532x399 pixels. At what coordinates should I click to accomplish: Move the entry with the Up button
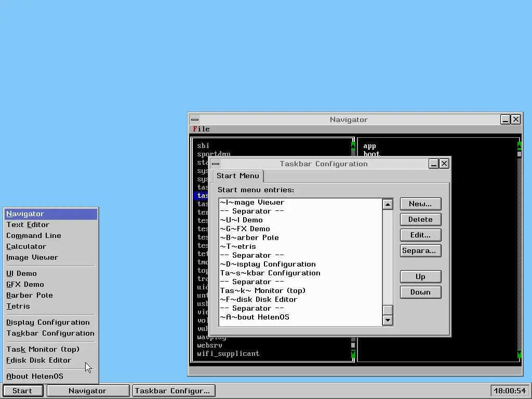pyautogui.click(x=420, y=276)
